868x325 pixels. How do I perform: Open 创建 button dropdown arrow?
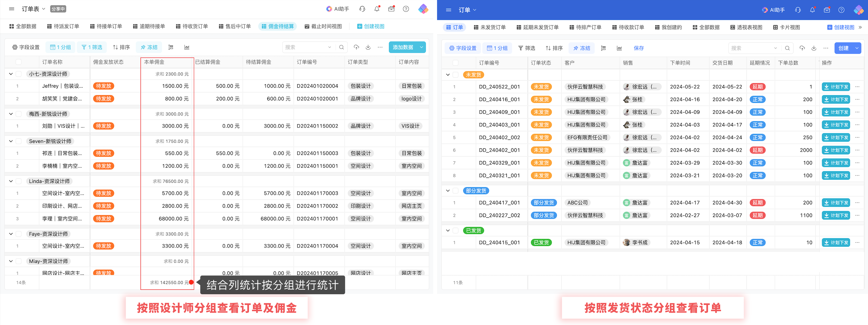(x=857, y=48)
